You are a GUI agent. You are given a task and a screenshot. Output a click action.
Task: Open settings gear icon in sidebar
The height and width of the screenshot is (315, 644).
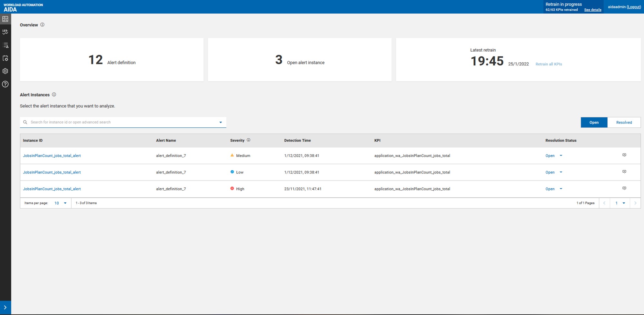[x=5, y=71]
